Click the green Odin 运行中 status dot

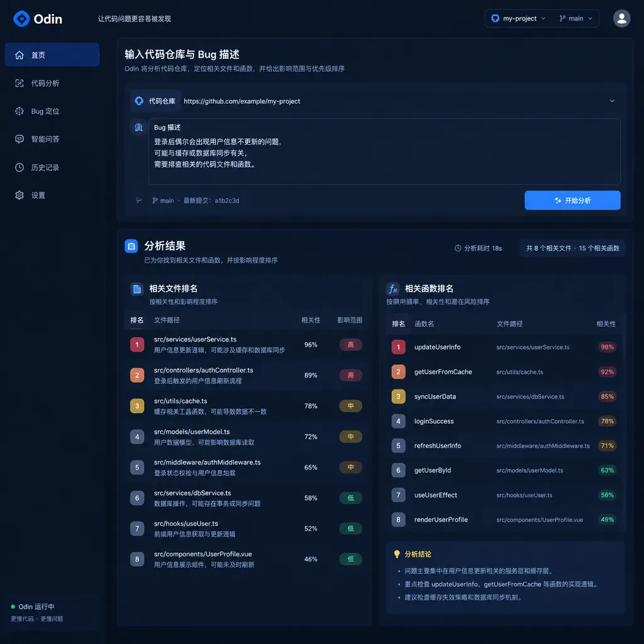pyautogui.click(x=13, y=607)
